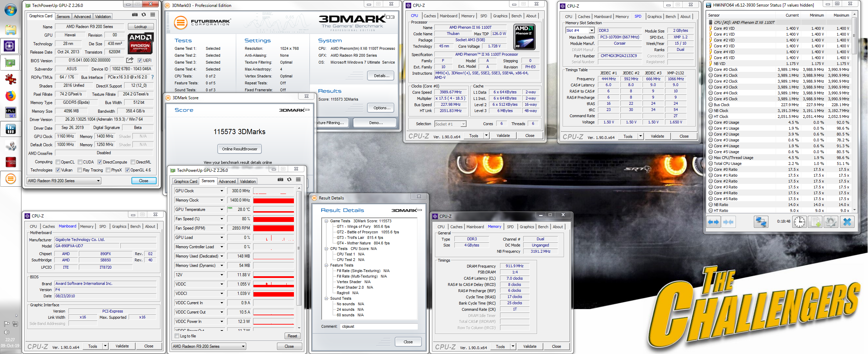Open the GPU Clock sensor dropdown arrow

pos(222,191)
